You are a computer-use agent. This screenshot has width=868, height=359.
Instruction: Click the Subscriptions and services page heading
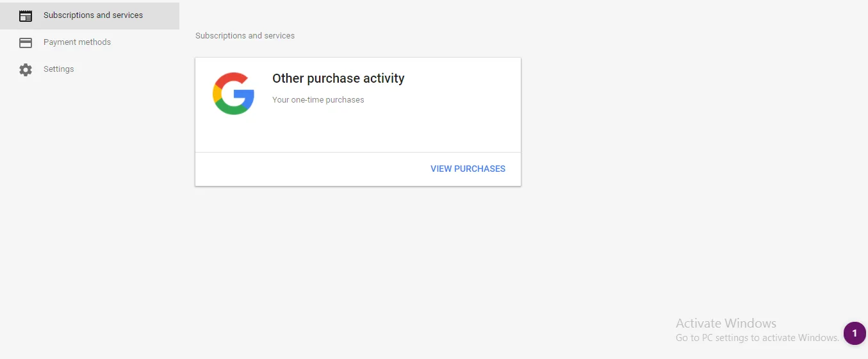245,36
